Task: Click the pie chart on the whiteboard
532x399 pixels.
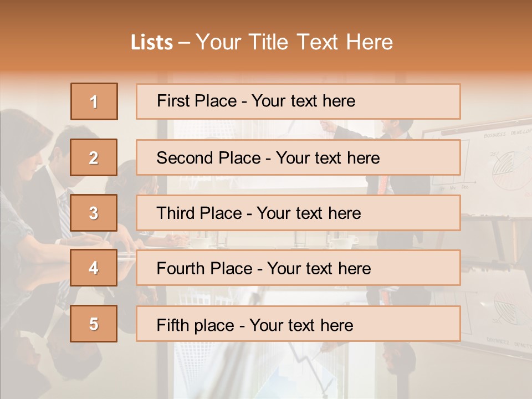Action: pos(504,166)
